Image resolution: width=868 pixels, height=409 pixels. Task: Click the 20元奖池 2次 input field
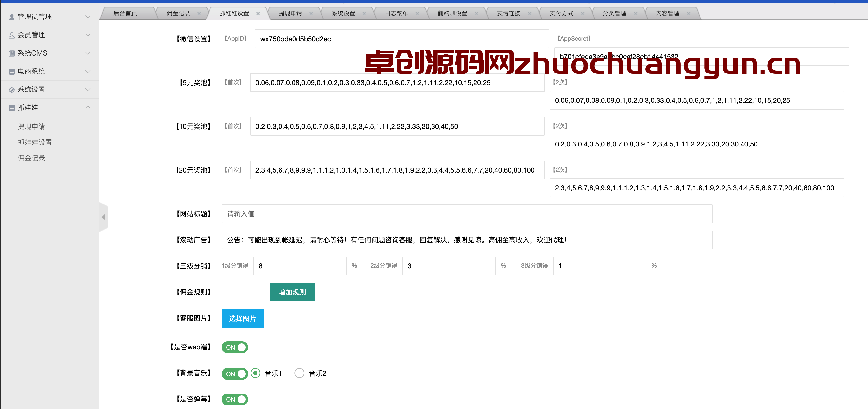click(697, 188)
